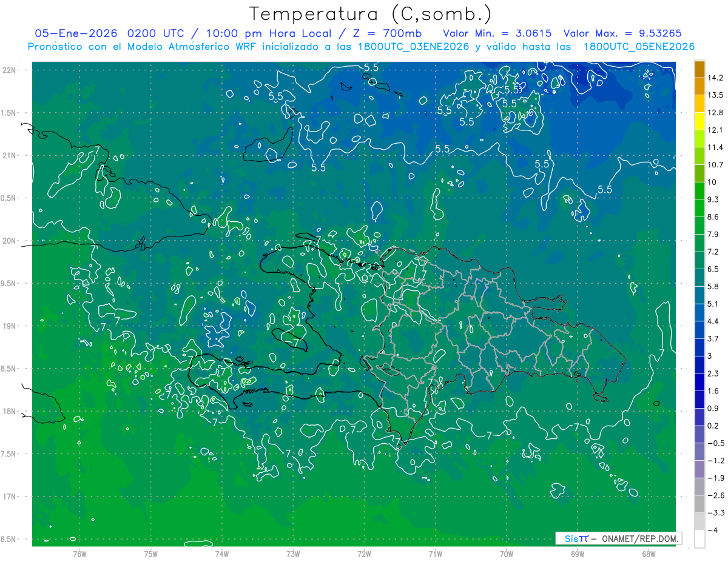Click the -0.5 value on the color scale
728x562 pixels.
pos(715,443)
